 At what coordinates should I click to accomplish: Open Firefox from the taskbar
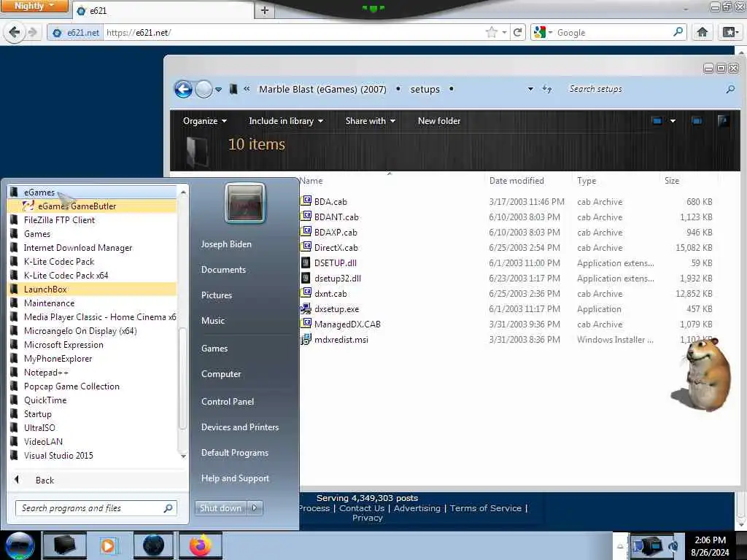click(x=201, y=545)
